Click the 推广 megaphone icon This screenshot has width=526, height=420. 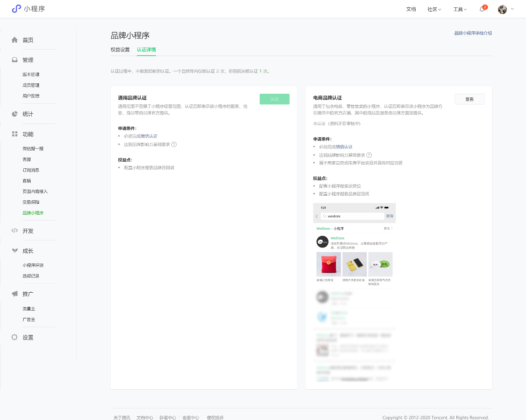pyautogui.click(x=15, y=294)
